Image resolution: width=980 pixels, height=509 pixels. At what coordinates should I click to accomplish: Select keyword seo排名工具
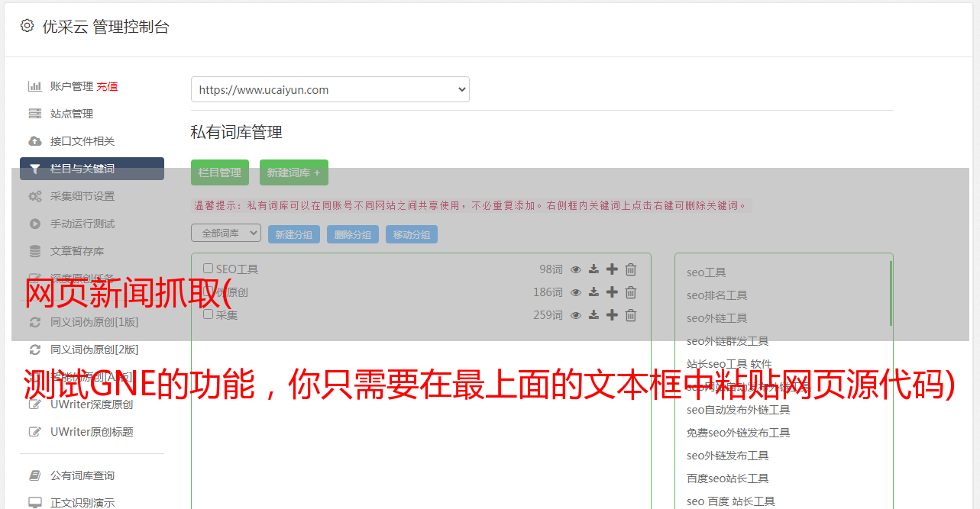[x=717, y=295]
